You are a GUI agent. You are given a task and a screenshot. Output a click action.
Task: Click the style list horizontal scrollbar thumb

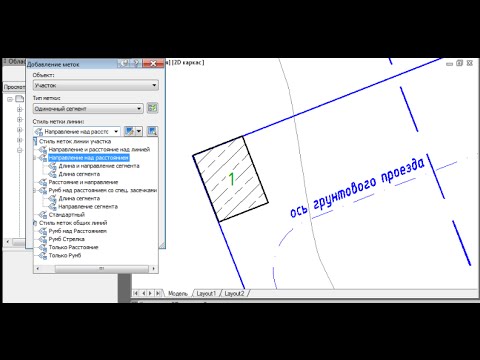[x=102, y=269]
